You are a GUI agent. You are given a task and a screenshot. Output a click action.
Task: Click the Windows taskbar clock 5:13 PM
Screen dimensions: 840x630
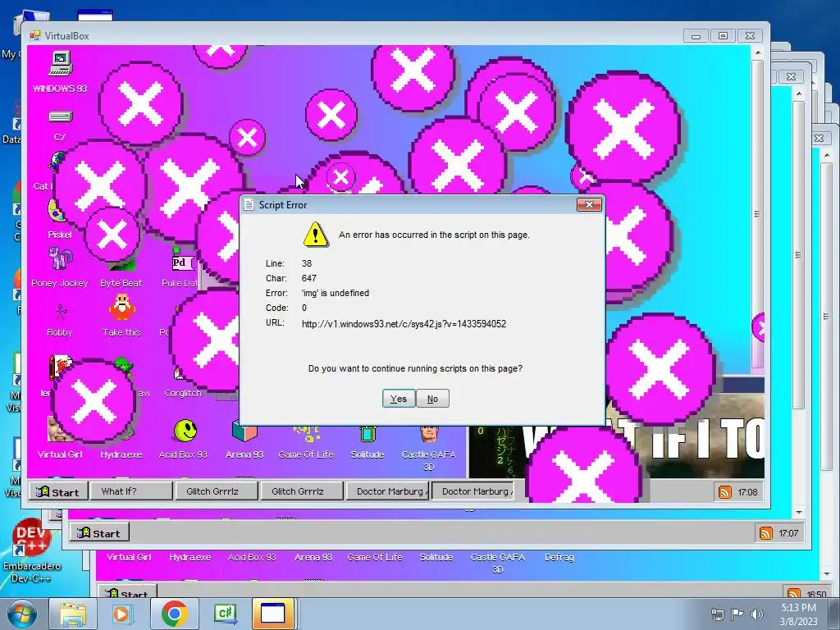798,614
